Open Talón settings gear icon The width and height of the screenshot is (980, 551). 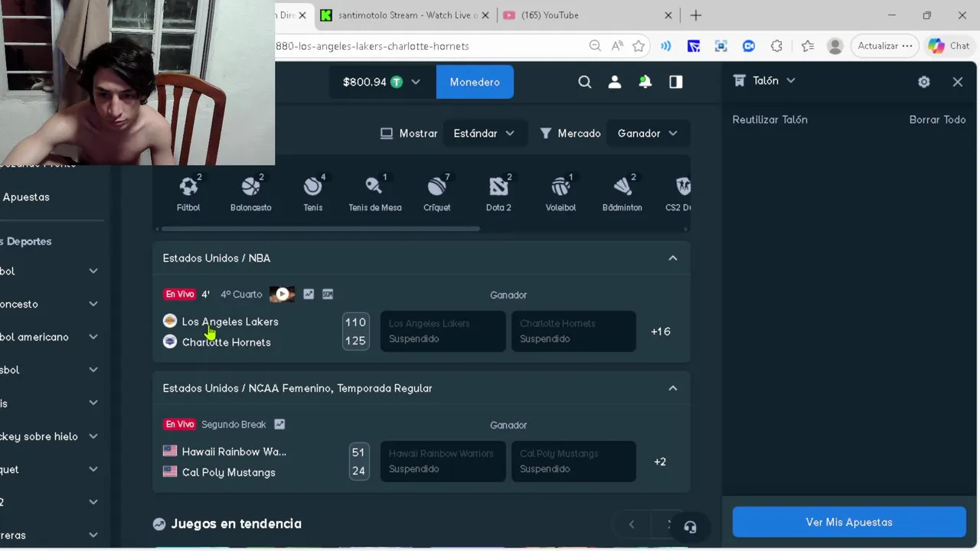click(924, 82)
